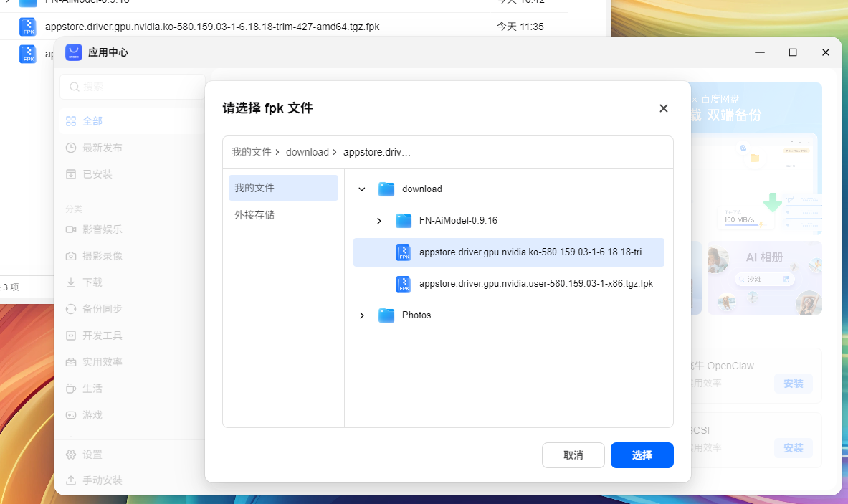Click the 下载 arrow icon in sidebar
The height and width of the screenshot is (504, 848).
(x=71, y=282)
